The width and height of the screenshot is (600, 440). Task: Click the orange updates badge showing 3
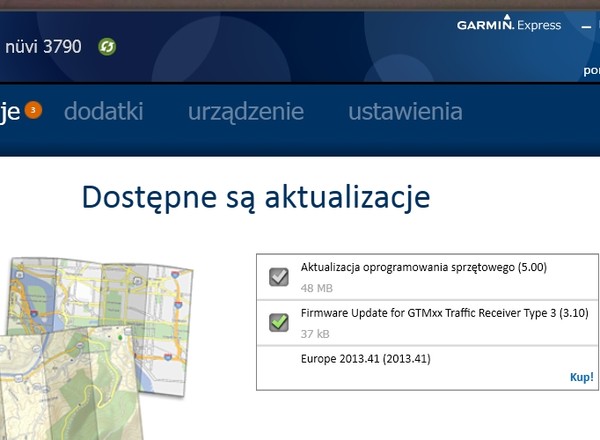(x=33, y=110)
